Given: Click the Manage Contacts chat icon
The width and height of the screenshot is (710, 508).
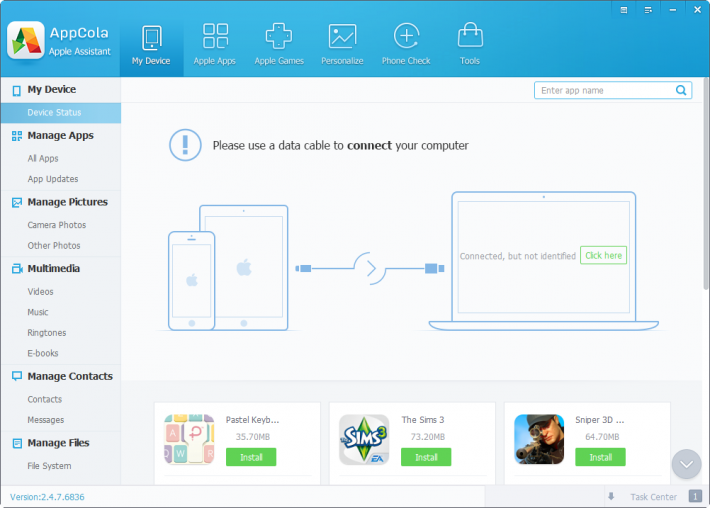Looking at the screenshot, I should pos(17,376).
